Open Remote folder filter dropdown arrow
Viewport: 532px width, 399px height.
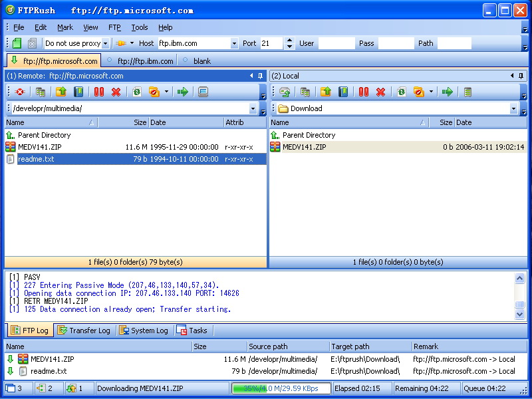pyautogui.click(x=166, y=92)
